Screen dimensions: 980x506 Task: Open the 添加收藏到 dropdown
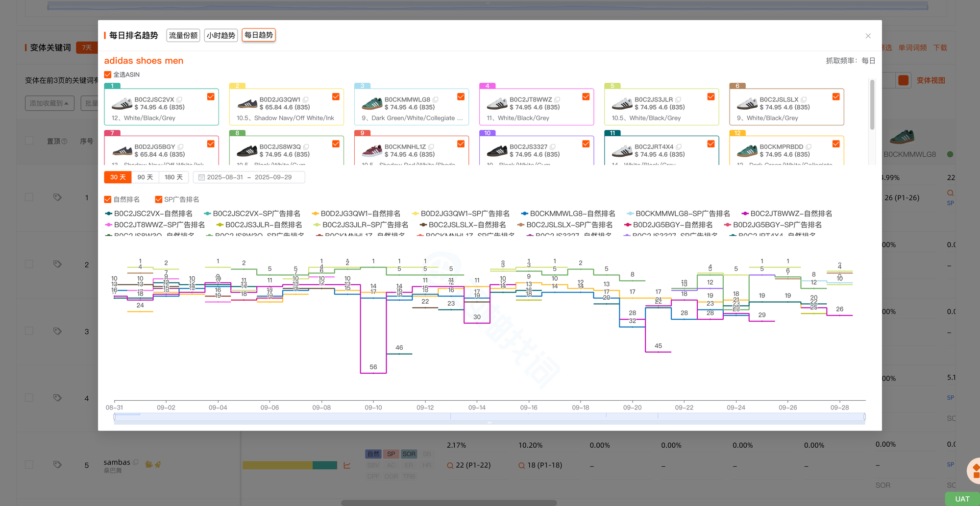click(x=49, y=103)
